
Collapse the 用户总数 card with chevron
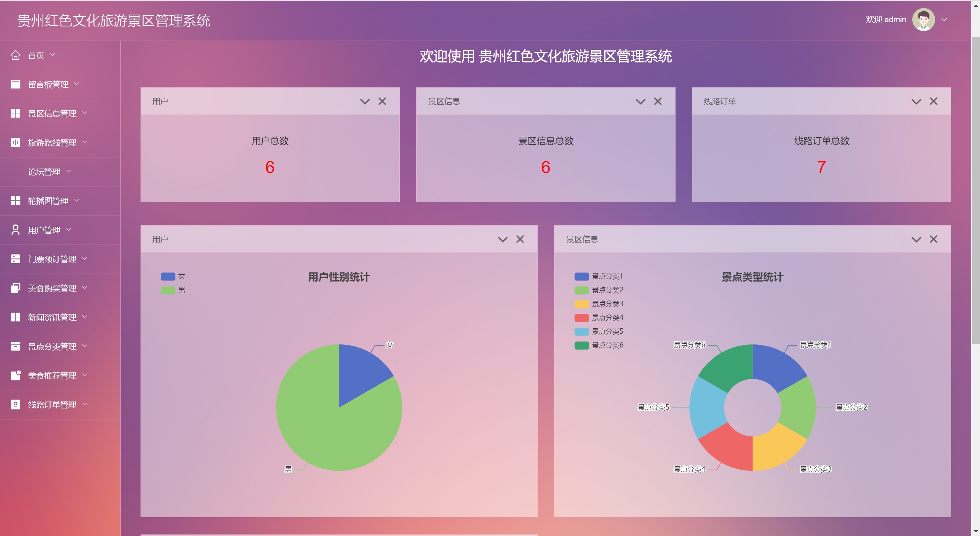click(x=365, y=102)
